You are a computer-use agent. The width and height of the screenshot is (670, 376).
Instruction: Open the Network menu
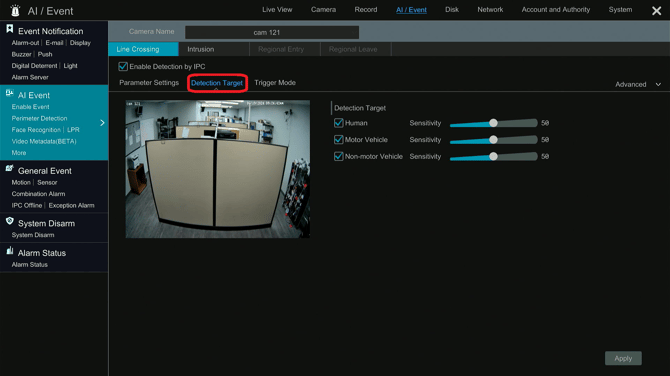click(490, 10)
